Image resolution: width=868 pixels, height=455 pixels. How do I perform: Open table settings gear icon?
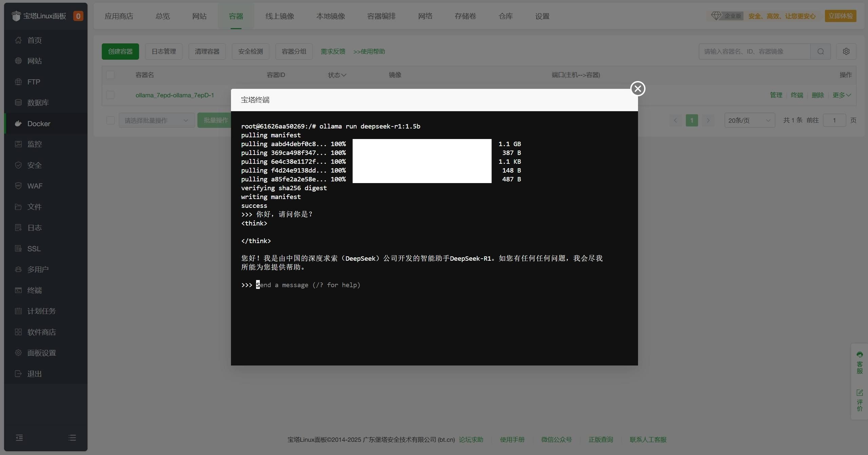tap(846, 52)
